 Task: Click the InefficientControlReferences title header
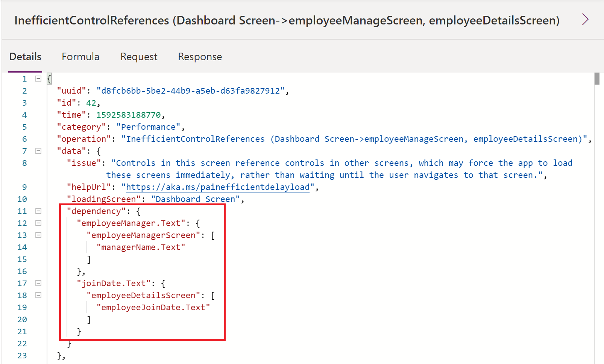click(287, 20)
